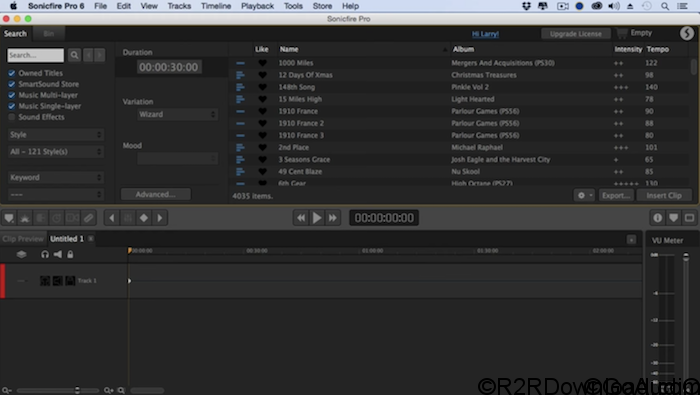This screenshot has width=700, height=395.
Task: Open the Store menu
Action: point(322,6)
